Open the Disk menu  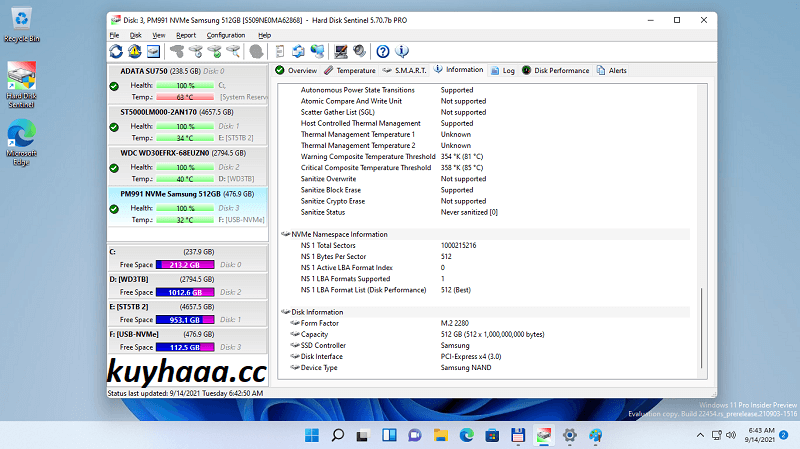(x=136, y=35)
